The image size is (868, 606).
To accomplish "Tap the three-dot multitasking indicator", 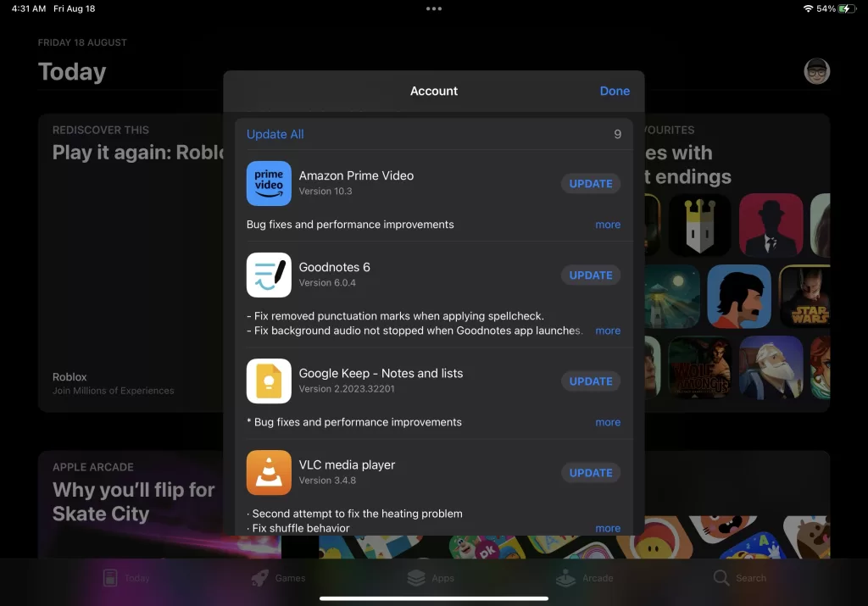I will (434, 8).
